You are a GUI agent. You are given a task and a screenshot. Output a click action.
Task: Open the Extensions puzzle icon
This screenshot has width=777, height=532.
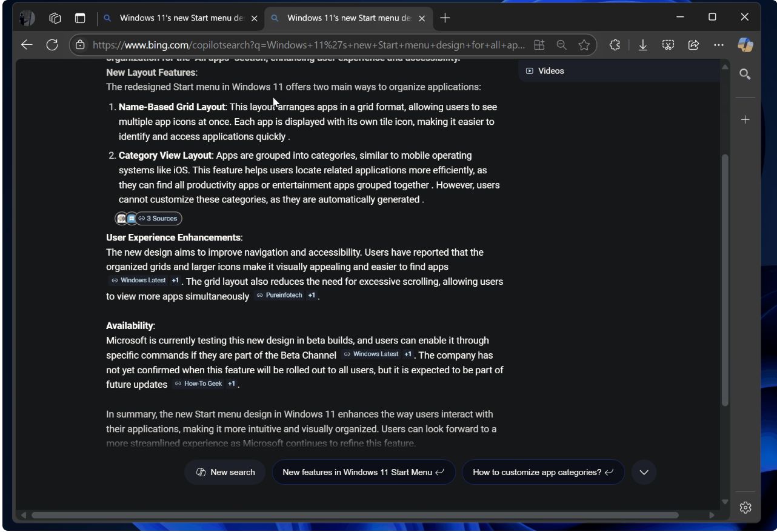[615, 45]
